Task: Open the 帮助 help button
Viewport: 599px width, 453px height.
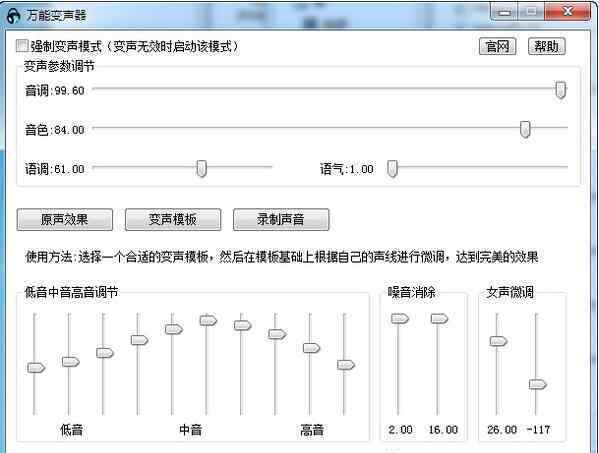Action: pos(546,46)
